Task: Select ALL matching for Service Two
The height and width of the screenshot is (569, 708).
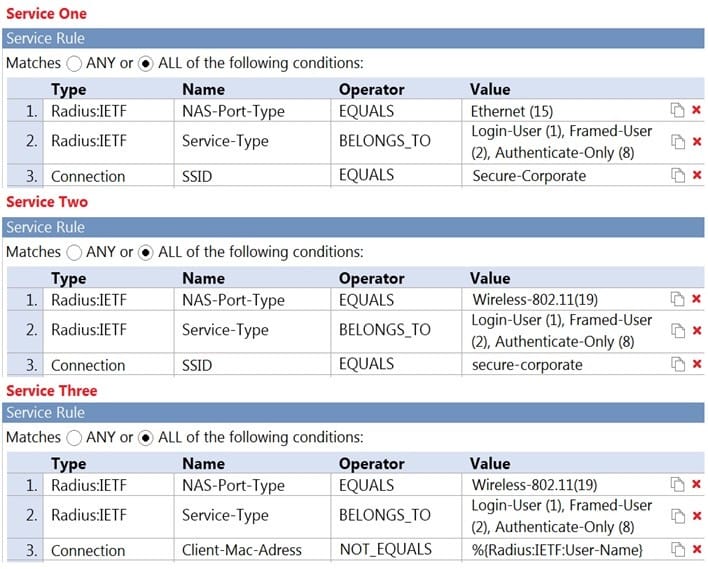Action: click(146, 252)
